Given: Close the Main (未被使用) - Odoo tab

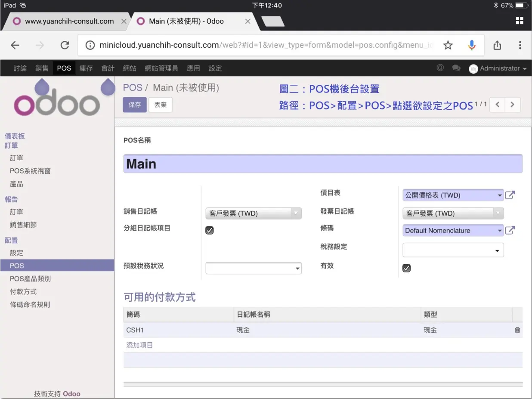Looking at the screenshot, I should point(247,21).
